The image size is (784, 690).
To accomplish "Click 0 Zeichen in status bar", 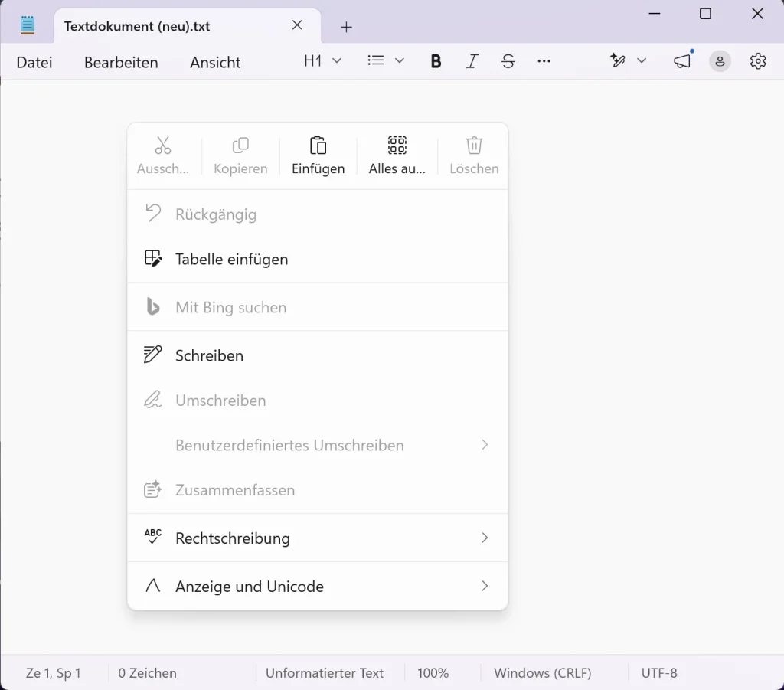I will (148, 673).
